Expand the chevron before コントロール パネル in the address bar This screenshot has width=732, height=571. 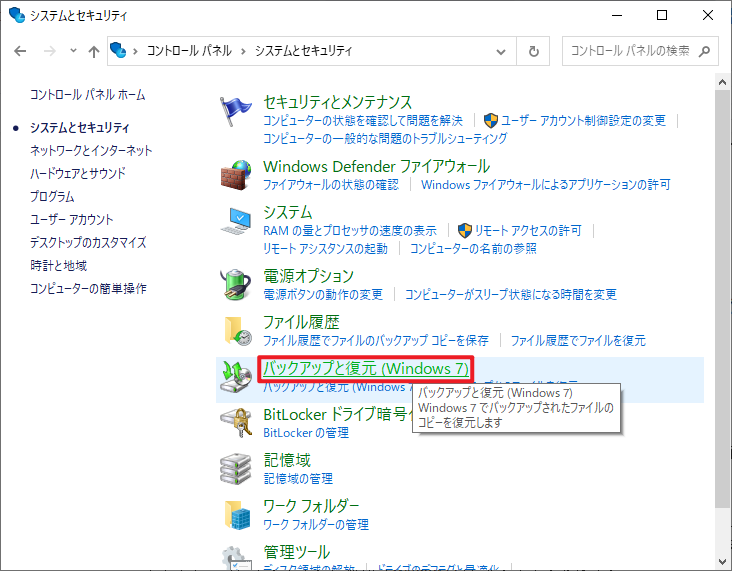click(135, 51)
